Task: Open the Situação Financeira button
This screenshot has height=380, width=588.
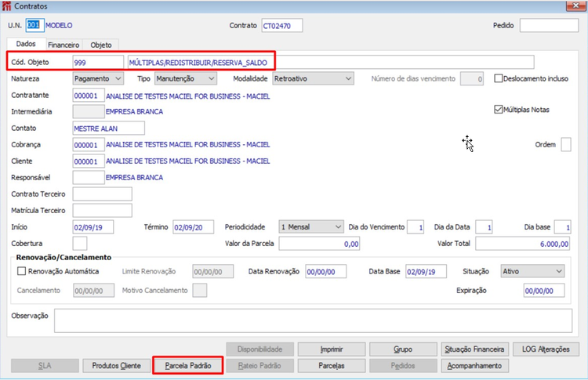Action: click(474, 349)
